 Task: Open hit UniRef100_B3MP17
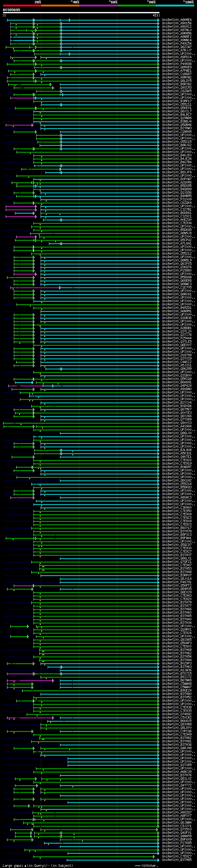click(177, 101)
